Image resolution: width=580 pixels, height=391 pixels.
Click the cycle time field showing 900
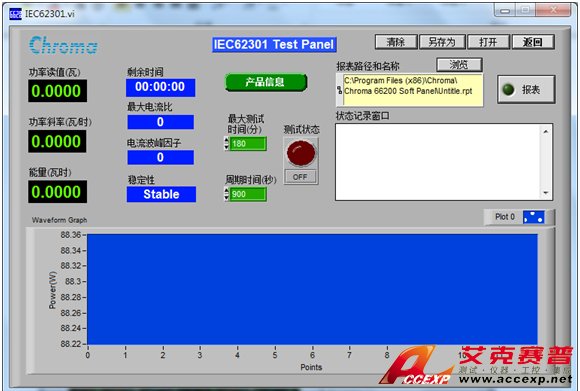[x=247, y=194]
